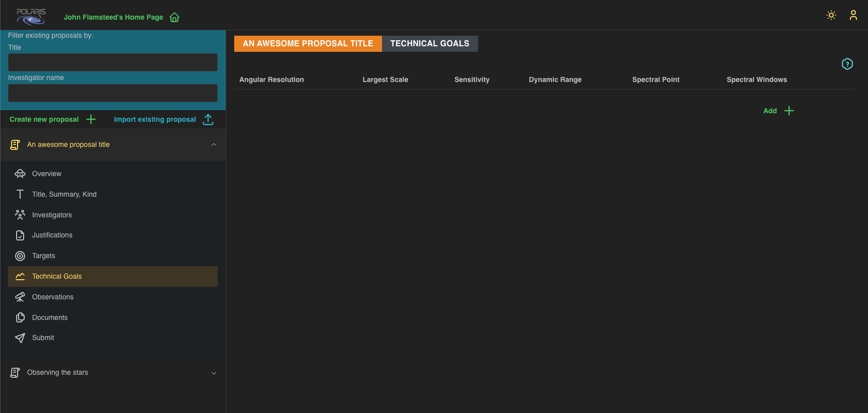Open the user account icon

click(x=853, y=15)
